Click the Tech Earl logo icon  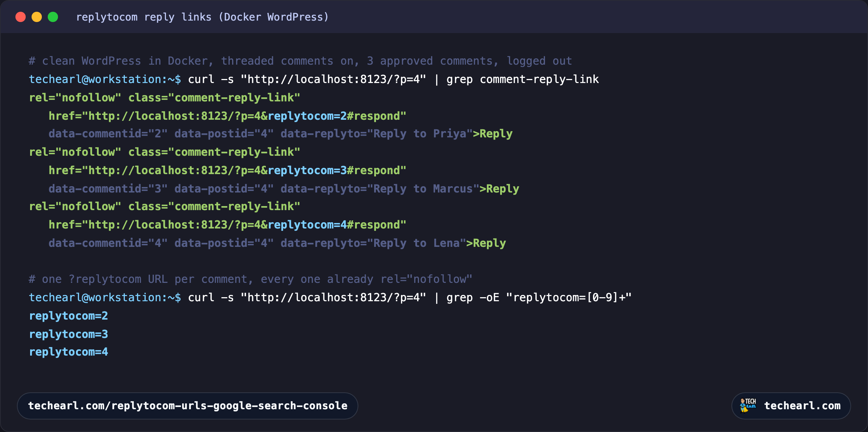748,405
